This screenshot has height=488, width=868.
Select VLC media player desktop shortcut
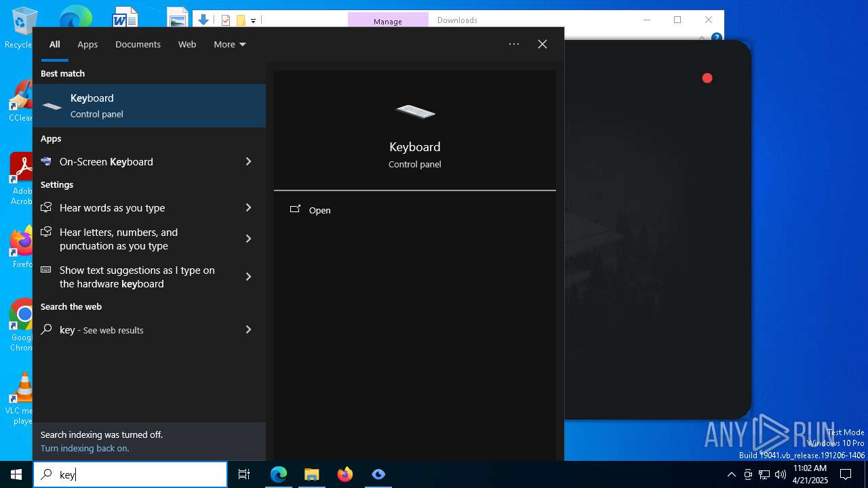click(x=20, y=398)
